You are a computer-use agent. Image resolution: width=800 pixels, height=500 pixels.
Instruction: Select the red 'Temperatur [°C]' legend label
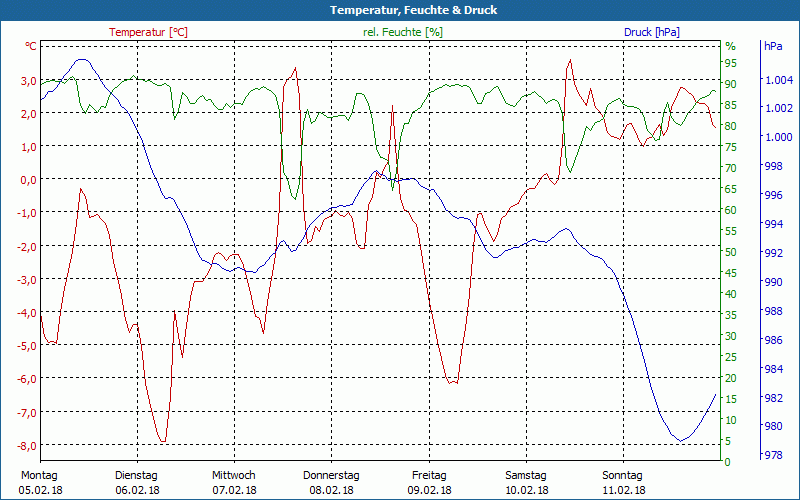pyautogui.click(x=148, y=32)
